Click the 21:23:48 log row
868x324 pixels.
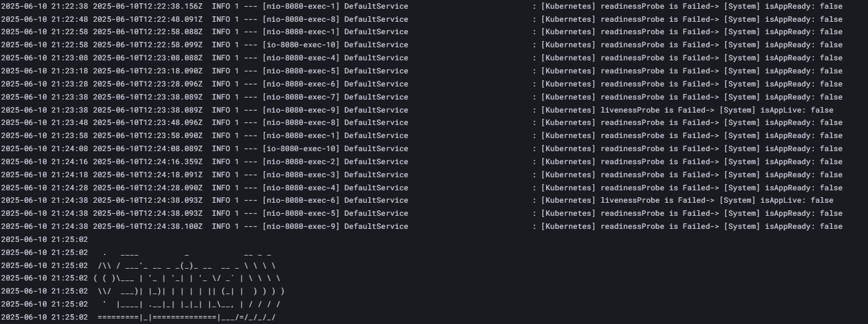[x=249, y=123]
